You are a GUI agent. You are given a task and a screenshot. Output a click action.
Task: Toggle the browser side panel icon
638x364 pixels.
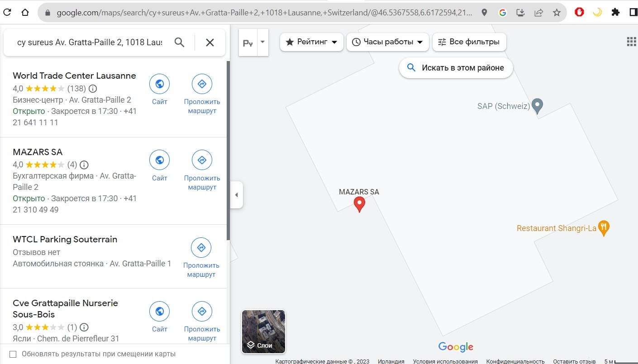[x=633, y=12]
